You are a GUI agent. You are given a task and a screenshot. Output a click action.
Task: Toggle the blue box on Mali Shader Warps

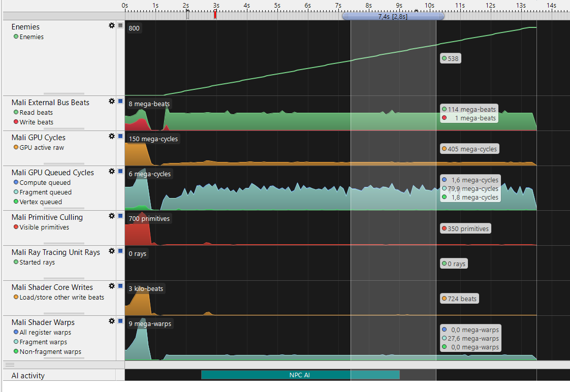coord(120,321)
